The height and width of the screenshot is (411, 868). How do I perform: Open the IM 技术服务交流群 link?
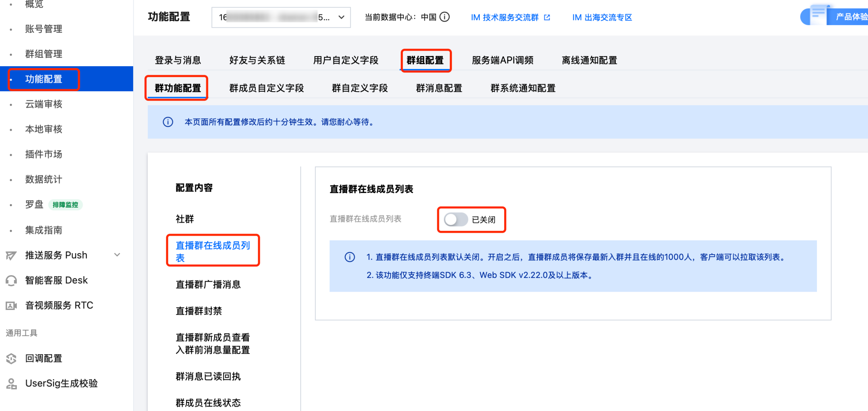coord(504,17)
